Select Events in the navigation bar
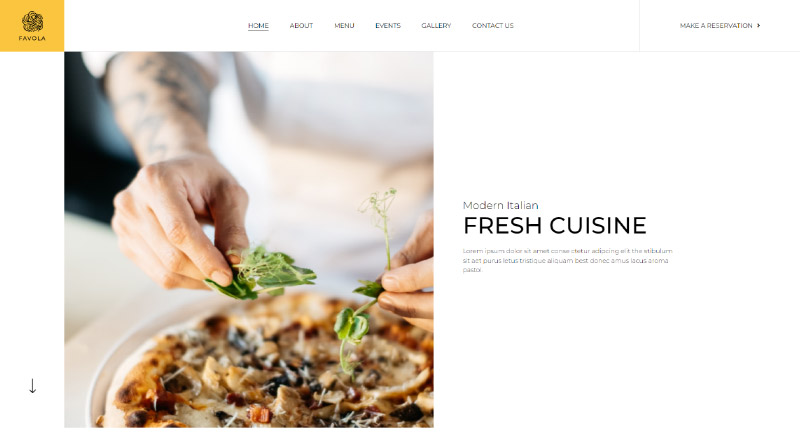This screenshot has width=800, height=444. [388, 26]
